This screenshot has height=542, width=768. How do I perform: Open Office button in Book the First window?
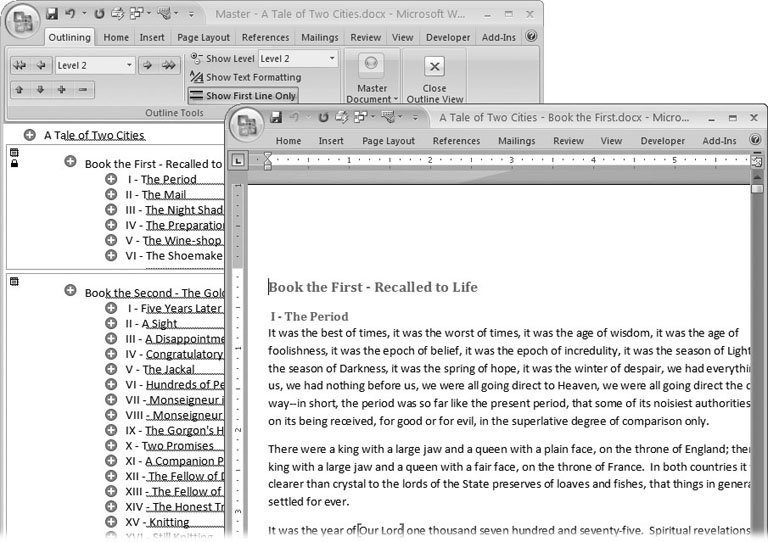tap(246, 122)
